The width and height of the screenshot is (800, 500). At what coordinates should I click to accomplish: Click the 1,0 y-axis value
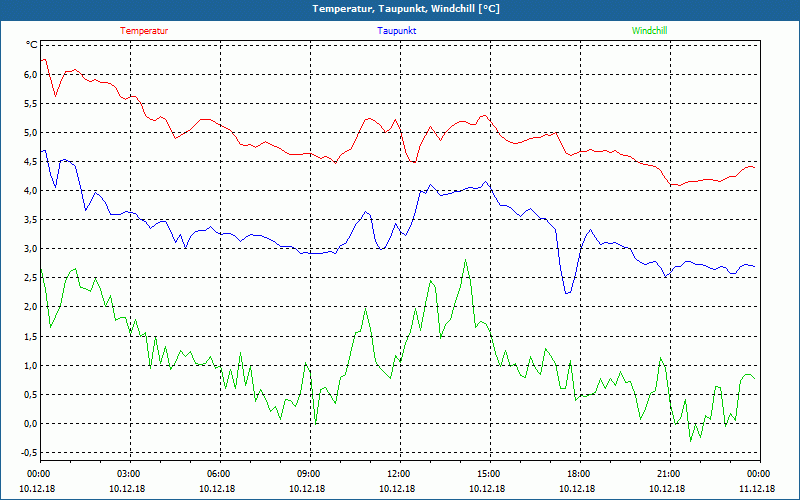[x=31, y=366]
